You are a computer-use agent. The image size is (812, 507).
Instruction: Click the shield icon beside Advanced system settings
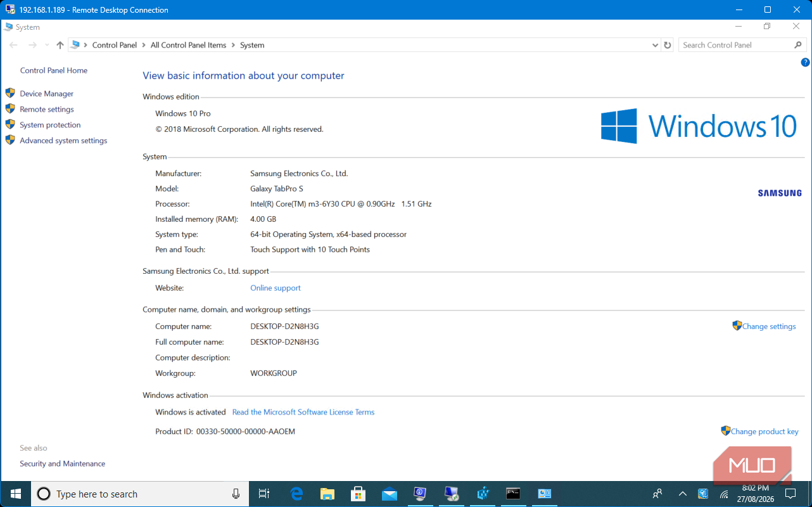[10, 140]
